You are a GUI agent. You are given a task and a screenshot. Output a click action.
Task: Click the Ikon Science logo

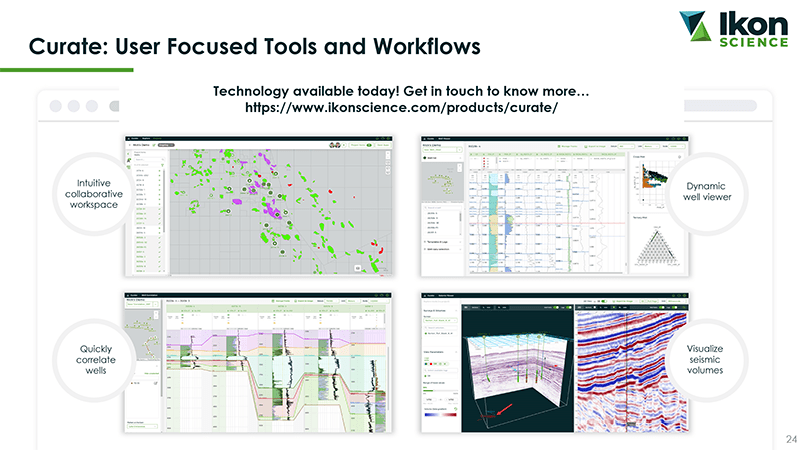tap(734, 29)
